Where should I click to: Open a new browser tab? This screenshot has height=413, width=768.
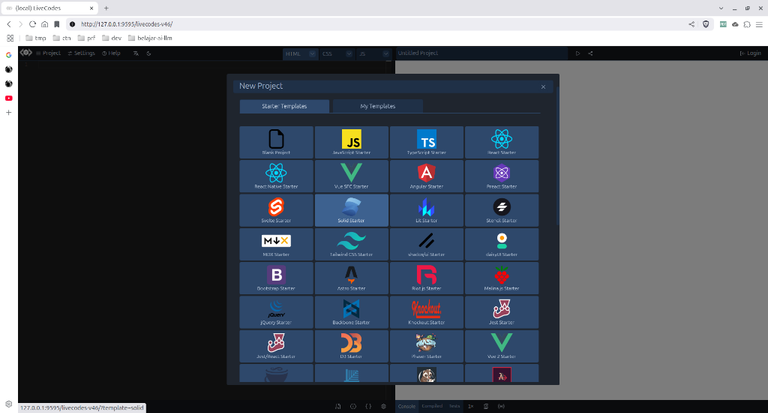pos(106,8)
